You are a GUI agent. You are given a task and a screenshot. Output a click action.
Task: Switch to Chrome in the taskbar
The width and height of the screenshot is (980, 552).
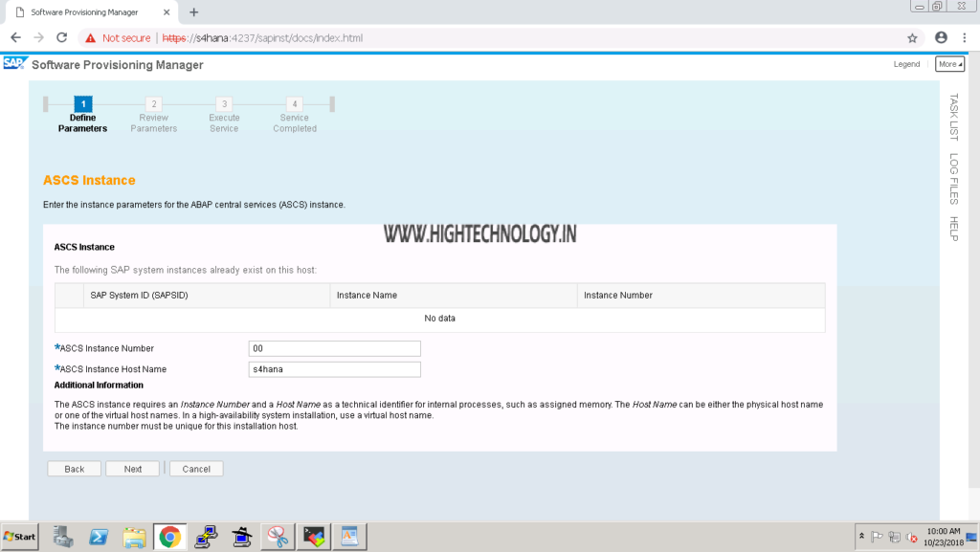click(x=170, y=537)
